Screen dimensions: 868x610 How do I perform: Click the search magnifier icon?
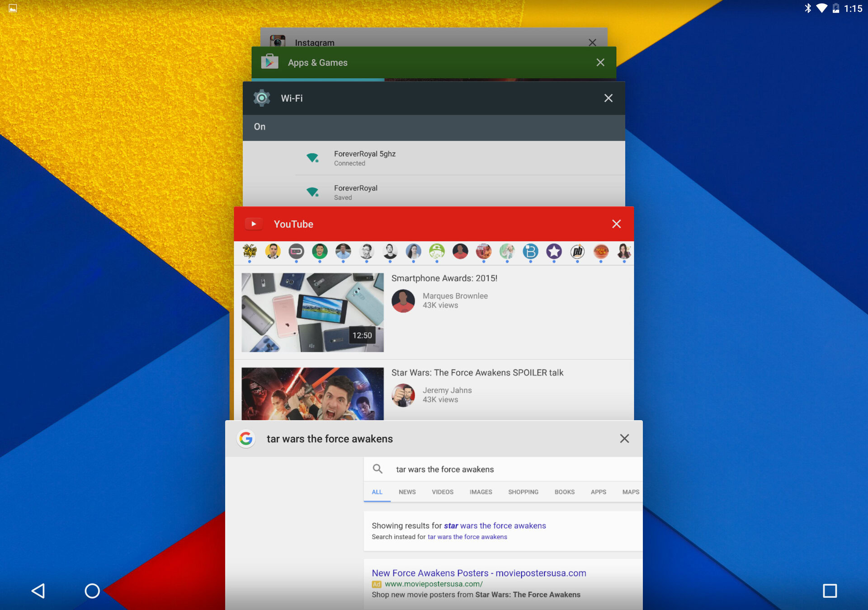pos(377,469)
